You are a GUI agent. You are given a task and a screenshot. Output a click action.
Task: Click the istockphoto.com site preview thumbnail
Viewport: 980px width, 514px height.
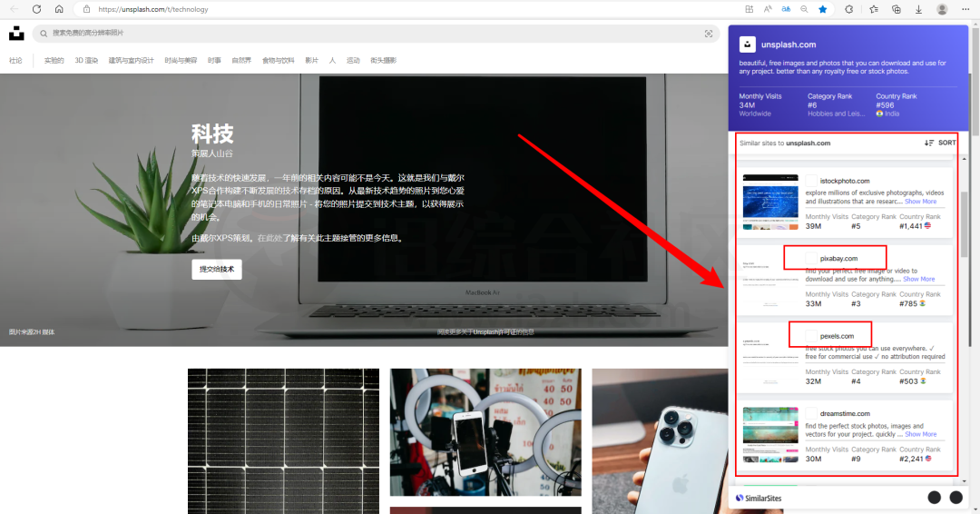[x=770, y=203]
